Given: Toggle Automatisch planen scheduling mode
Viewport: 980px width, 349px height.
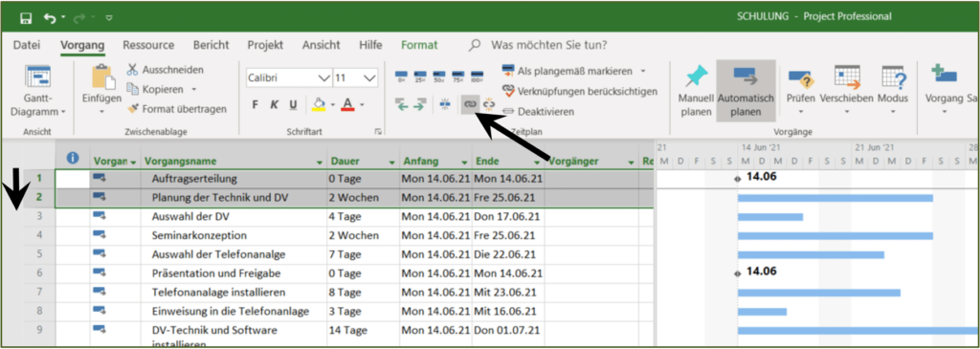Looking at the screenshot, I should [746, 91].
